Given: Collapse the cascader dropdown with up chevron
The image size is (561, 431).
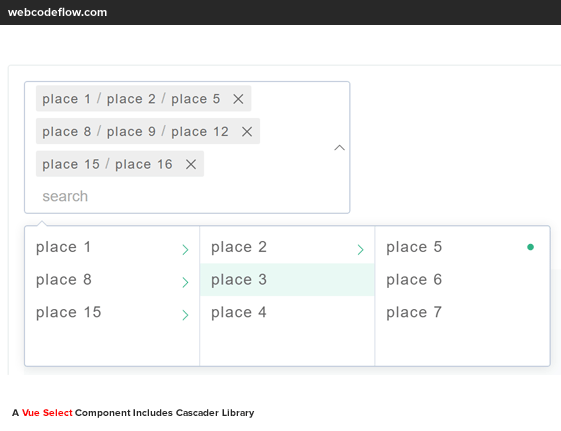Looking at the screenshot, I should 340,148.
